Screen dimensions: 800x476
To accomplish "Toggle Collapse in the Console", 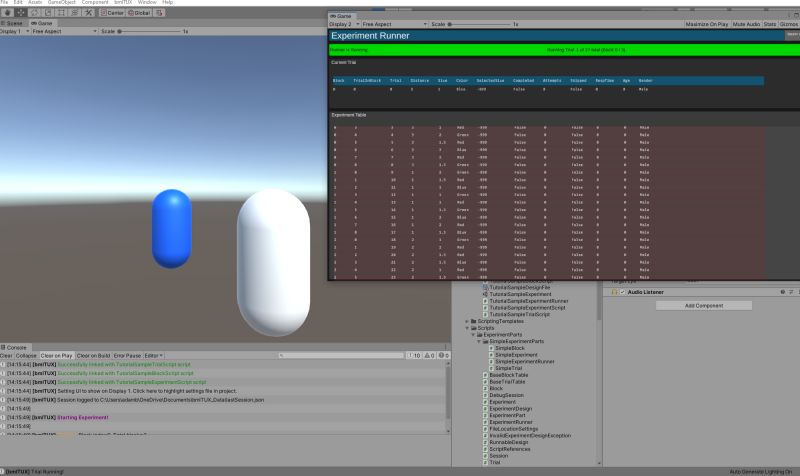I will coord(26,356).
